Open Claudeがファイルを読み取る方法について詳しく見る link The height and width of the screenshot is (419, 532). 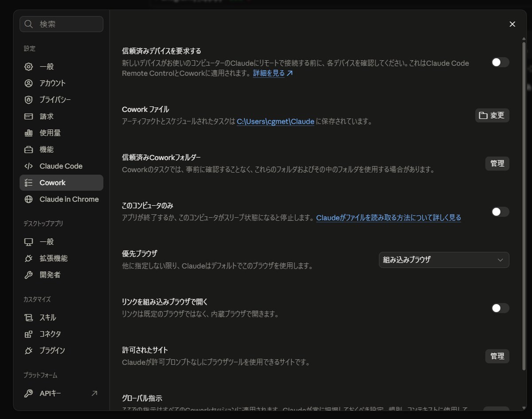coord(388,218)
